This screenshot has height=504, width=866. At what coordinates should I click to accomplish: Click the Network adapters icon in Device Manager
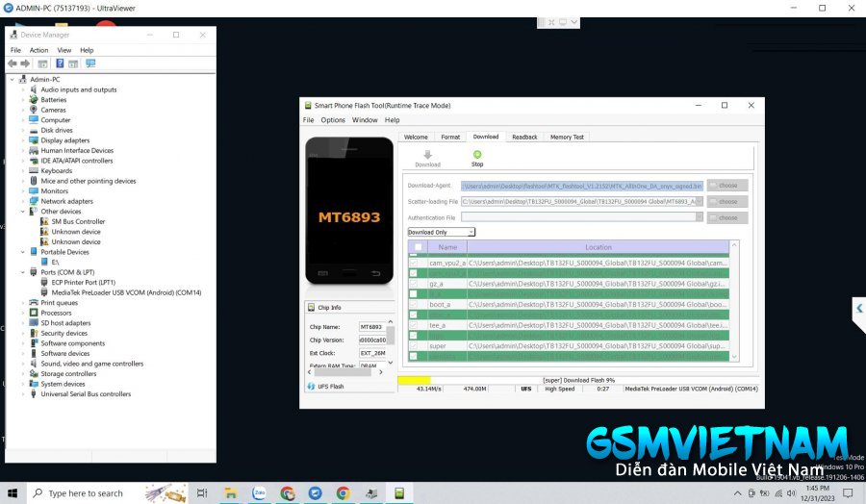click(34, 201)
